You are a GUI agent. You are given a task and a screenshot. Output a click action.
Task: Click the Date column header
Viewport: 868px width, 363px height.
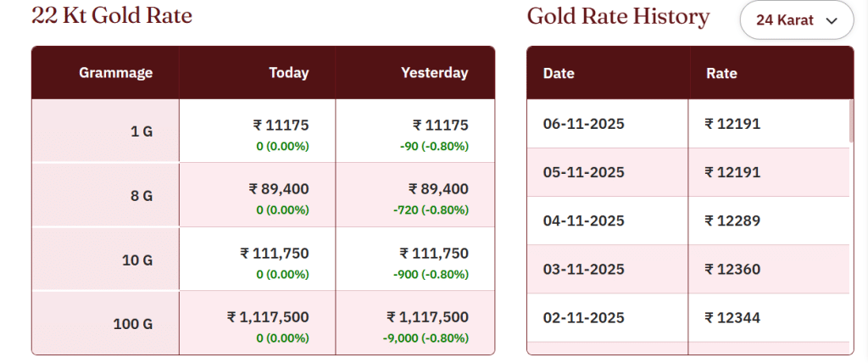click(559, 74)
